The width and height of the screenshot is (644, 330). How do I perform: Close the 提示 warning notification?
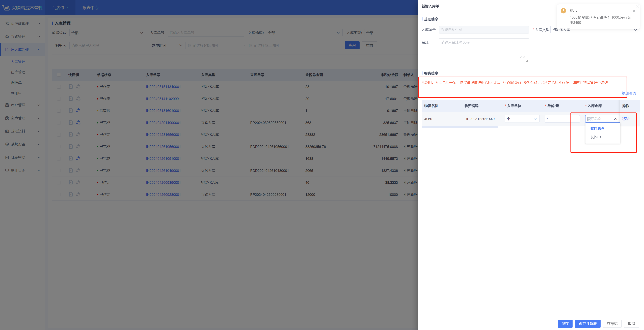(x=634, y=11)
